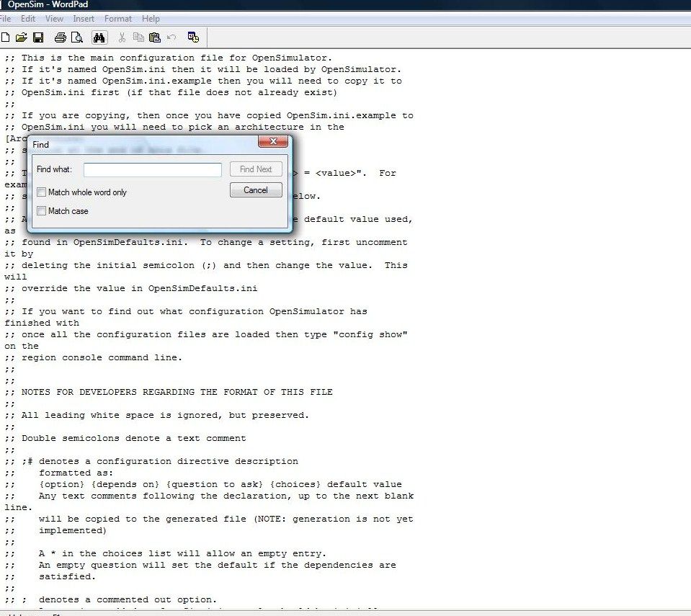Tick the Match case checkbox
The image size is (691, 616).
(x=41, y=211)
